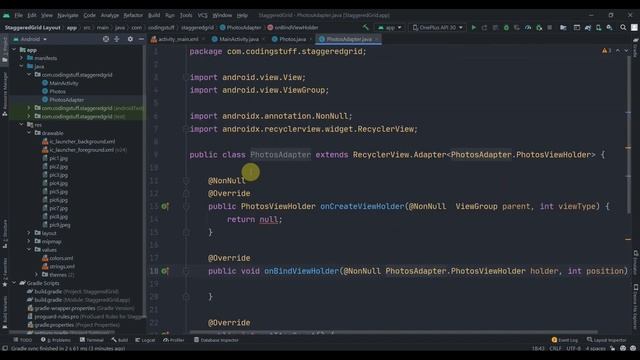
Task: Click the Stop red square icon
Action: 550,27
